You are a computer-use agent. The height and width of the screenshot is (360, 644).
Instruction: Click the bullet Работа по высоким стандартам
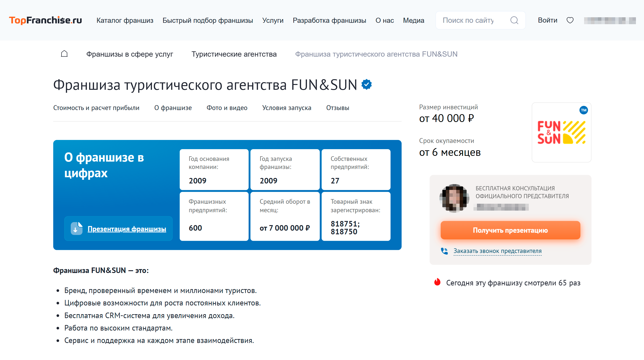tap(118, 328)
